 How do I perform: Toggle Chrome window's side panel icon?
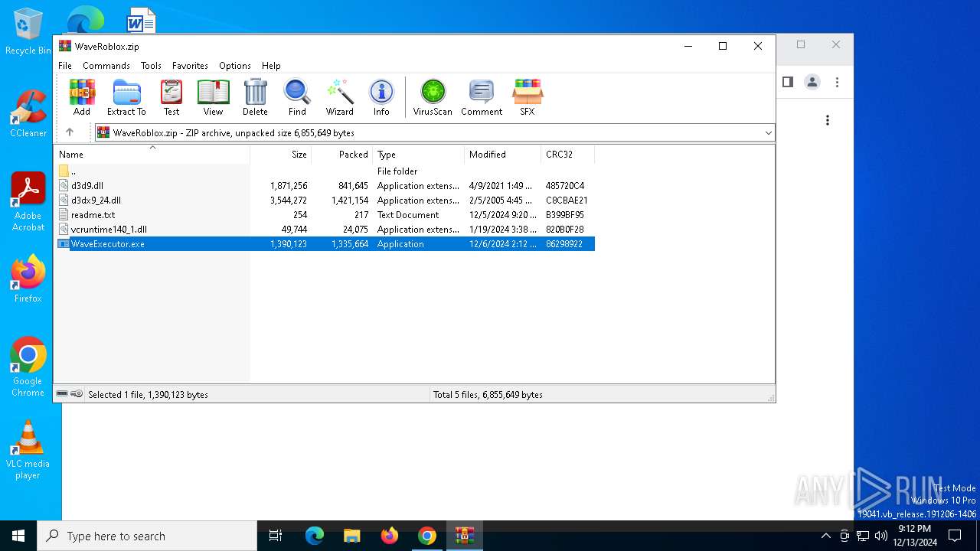point(787,82)
